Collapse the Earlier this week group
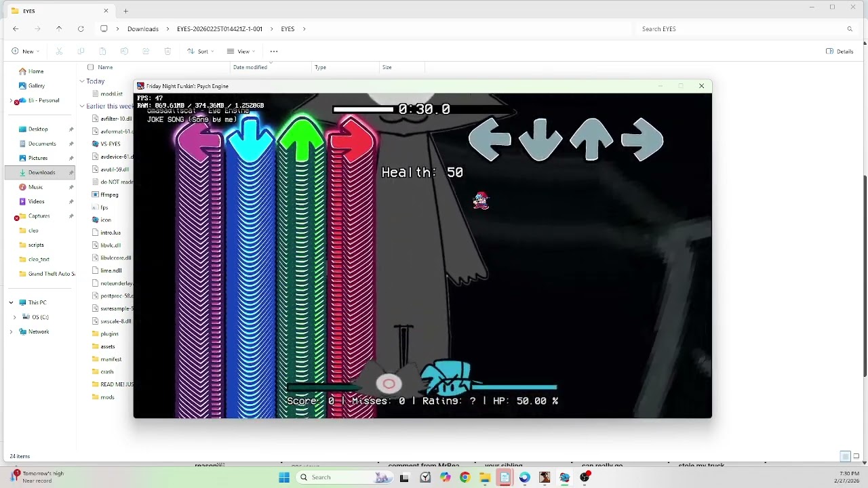This screenshot has width=868, height=488. [82, 106]
